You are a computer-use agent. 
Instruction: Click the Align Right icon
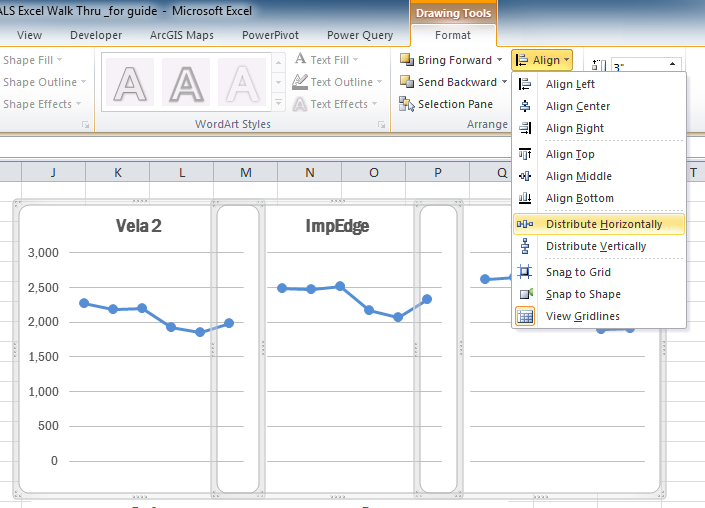point(525,128)
